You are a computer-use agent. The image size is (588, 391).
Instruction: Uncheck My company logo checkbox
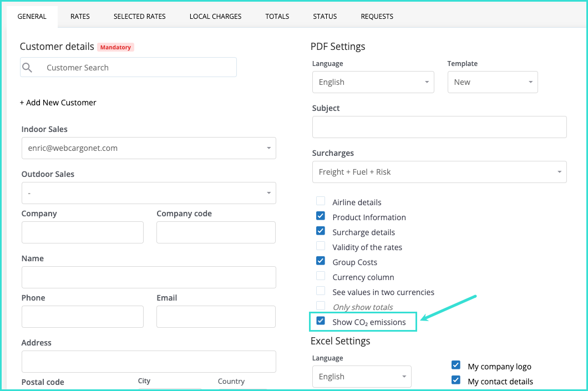coord(456,365)
